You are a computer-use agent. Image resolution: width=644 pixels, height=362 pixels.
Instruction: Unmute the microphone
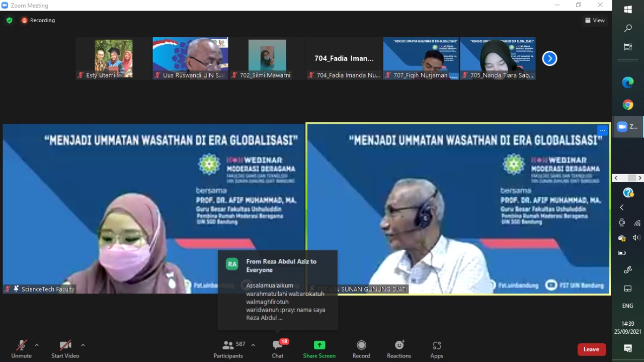click(21, 348)
